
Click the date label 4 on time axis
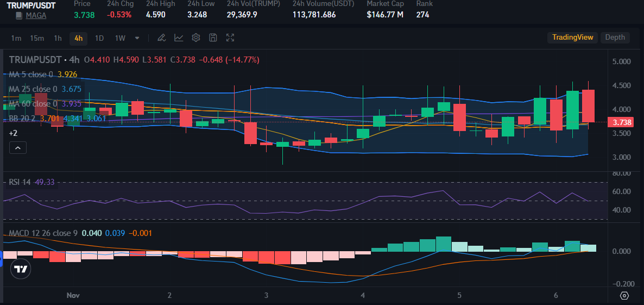point(363,295)
